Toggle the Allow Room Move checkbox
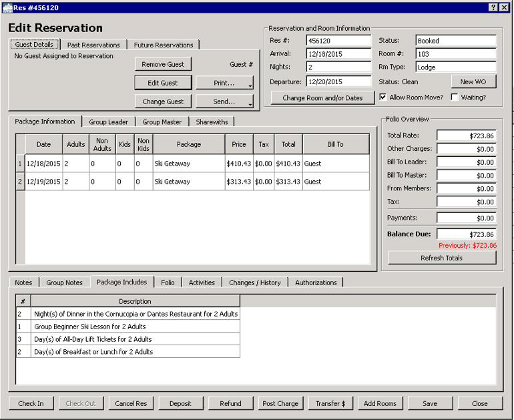This screenshot has height=420, width=514. [x=382, y=97]
